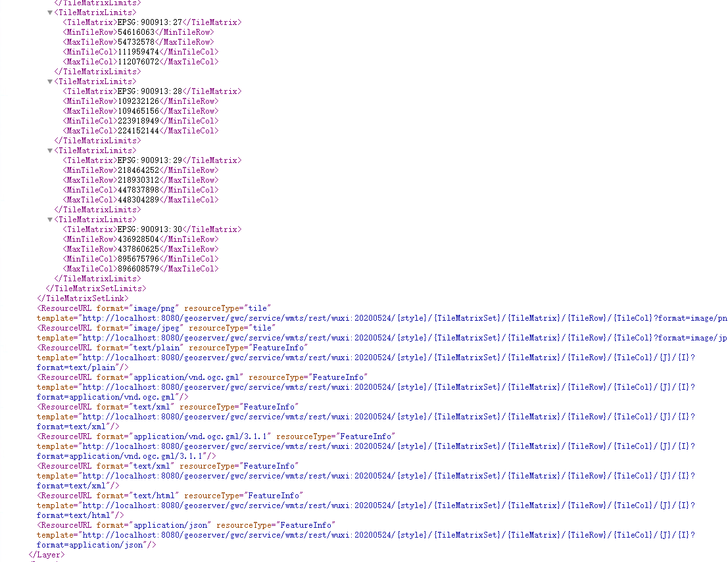Click the ResourceURL line with format image/jpeg

coord(157,328)
